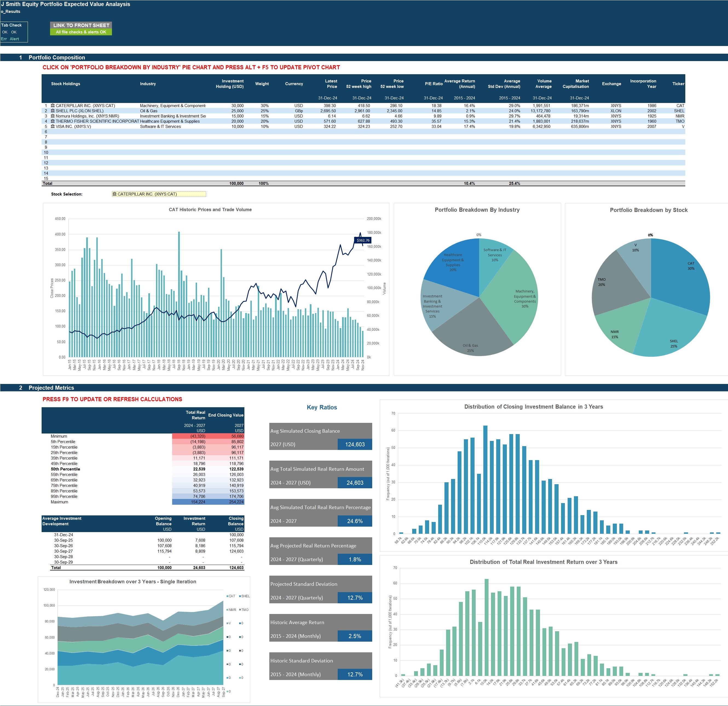This screenshot has width=728, height=706.
Task: Click the 'Projected Metrics' section header
Action: pos(51,388)
